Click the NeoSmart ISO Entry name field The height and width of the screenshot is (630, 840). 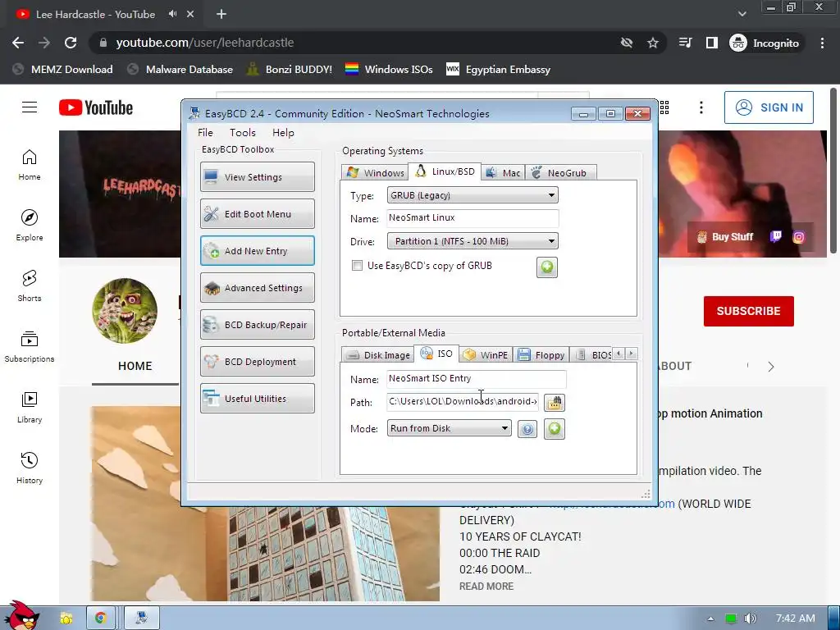pyautogui.click(x=477, y=379)
